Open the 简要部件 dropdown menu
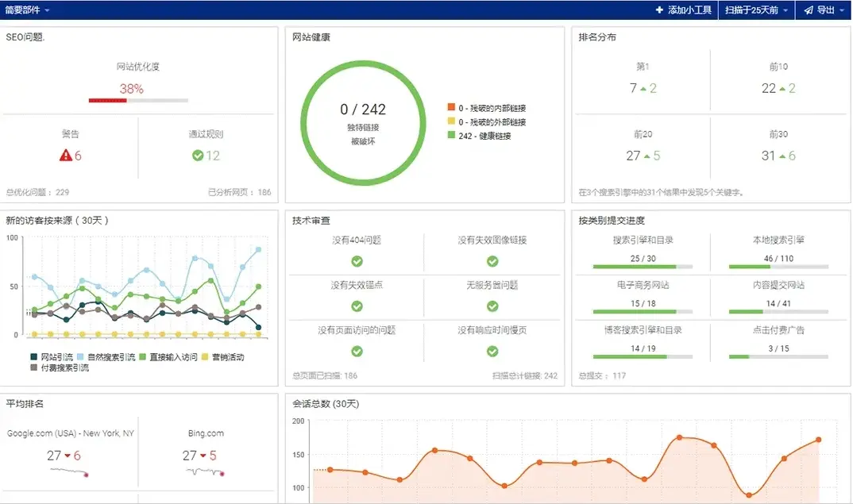This screenshot has width=853, height=504. point(28,10)
